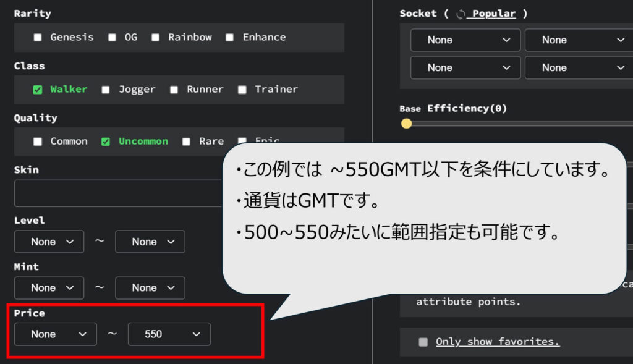Open the first Socket None dropdown

pyautogui.click(x=465, y=40)
